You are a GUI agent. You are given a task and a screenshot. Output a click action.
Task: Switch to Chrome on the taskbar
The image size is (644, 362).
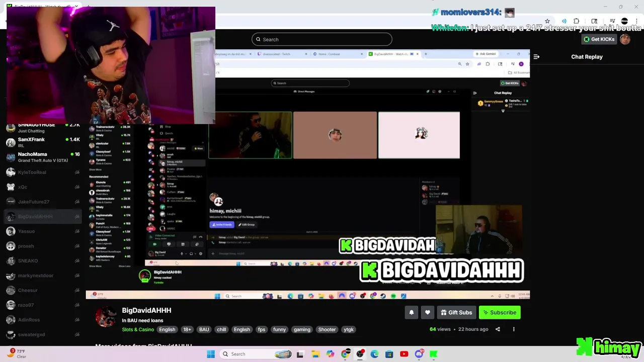click(345, 354)
